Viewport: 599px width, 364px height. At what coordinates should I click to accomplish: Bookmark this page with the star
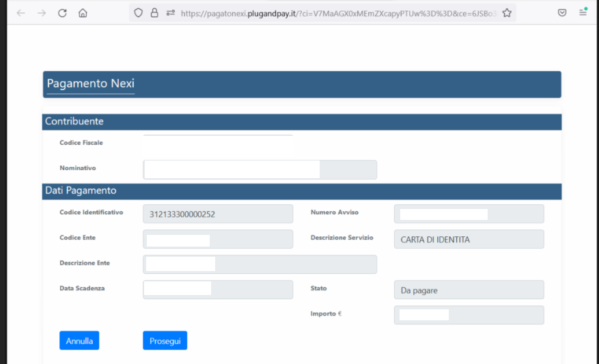[x=507, y=13]
